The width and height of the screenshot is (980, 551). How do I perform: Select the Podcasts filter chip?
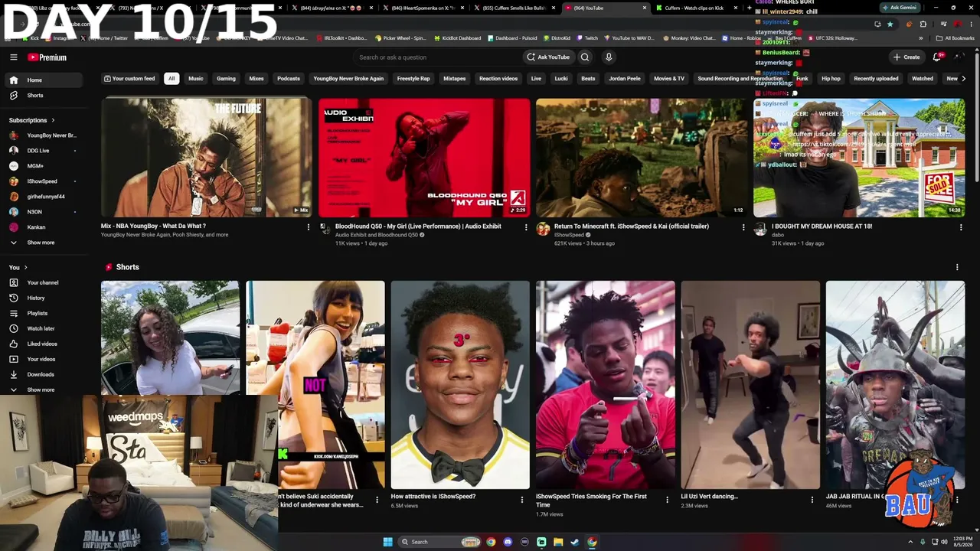[x=289, y=79]
